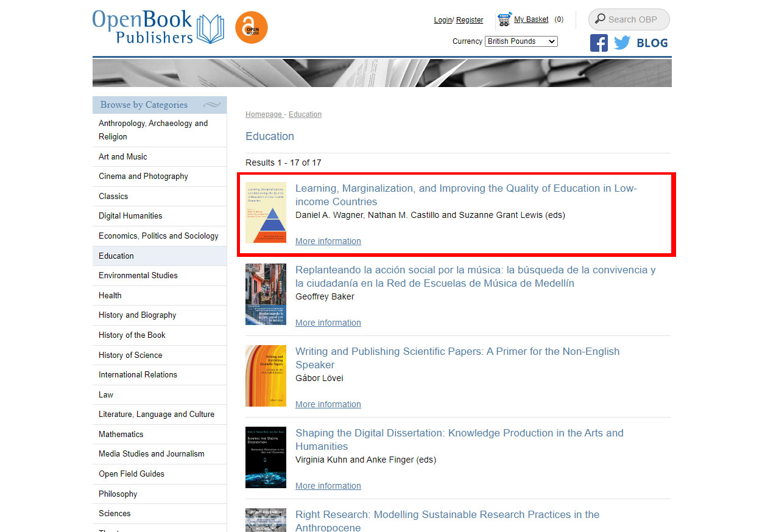Select Cinema and Photography category
The image size is (765, 532).
(x=160, y=177)
